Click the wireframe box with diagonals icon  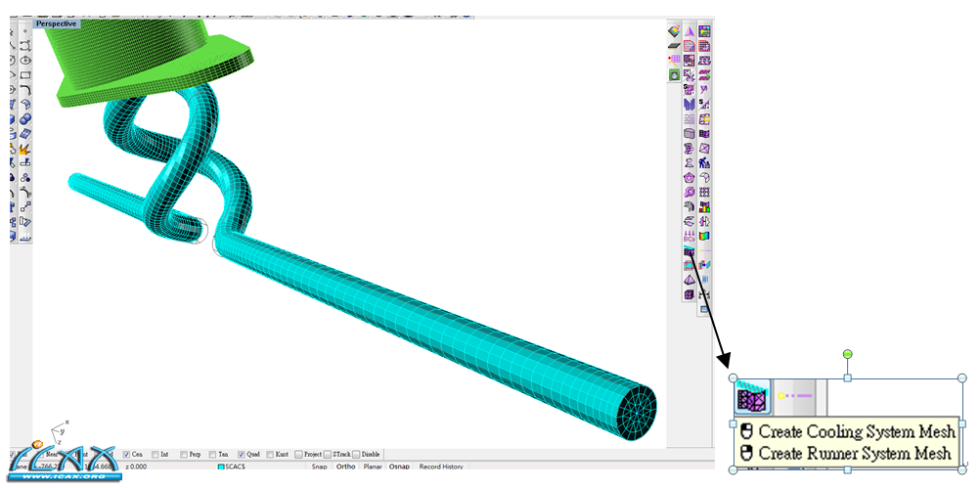tap(704, 148)
